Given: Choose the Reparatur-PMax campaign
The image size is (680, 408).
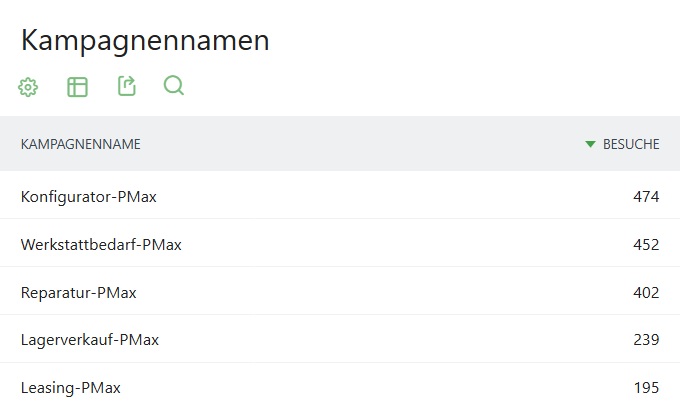Looking at the screenshot, I should tap(79, 293).
